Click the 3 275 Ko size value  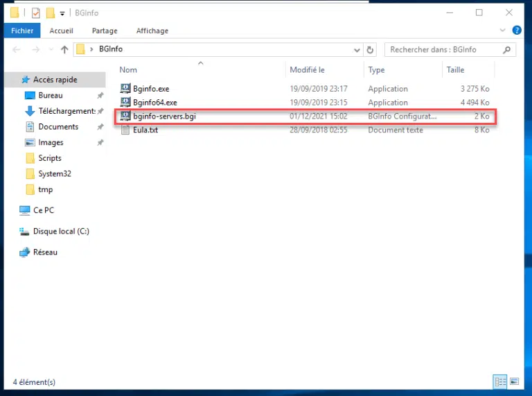[x=475, y=89]
